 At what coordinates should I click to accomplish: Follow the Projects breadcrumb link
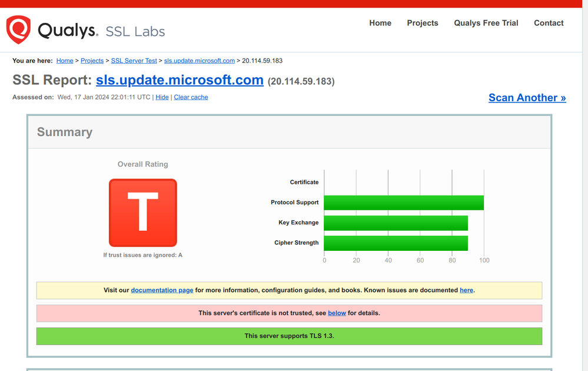coord(92,61)
